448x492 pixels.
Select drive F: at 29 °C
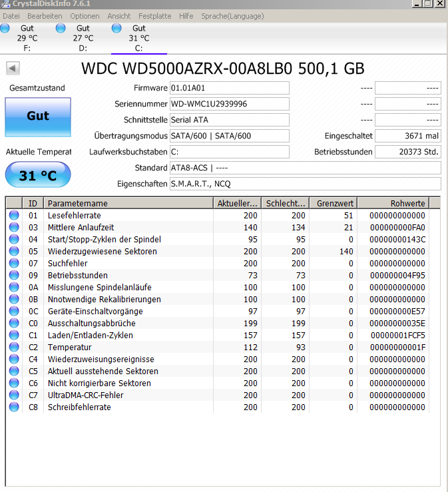[x=27, y=38]
